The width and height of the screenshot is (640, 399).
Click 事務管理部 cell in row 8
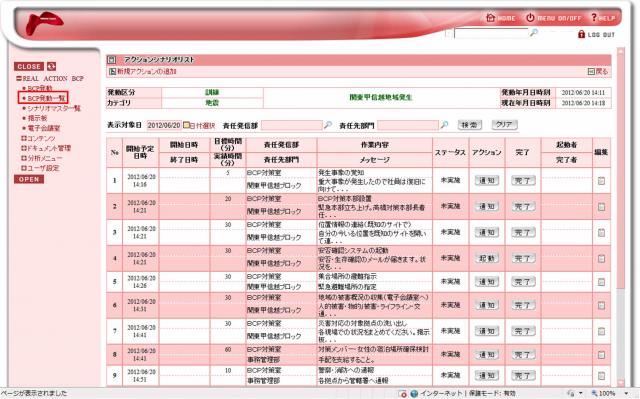click(x=263, y=360)
